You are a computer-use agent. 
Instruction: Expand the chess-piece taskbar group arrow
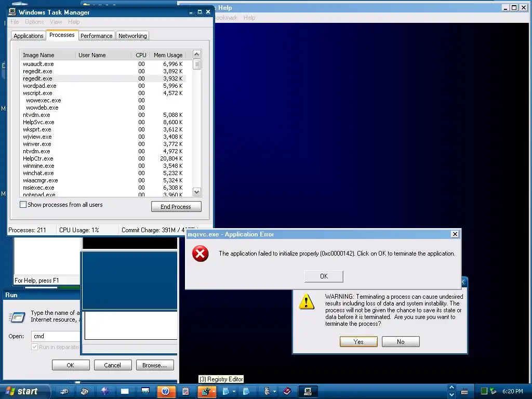tap(274, 392)
